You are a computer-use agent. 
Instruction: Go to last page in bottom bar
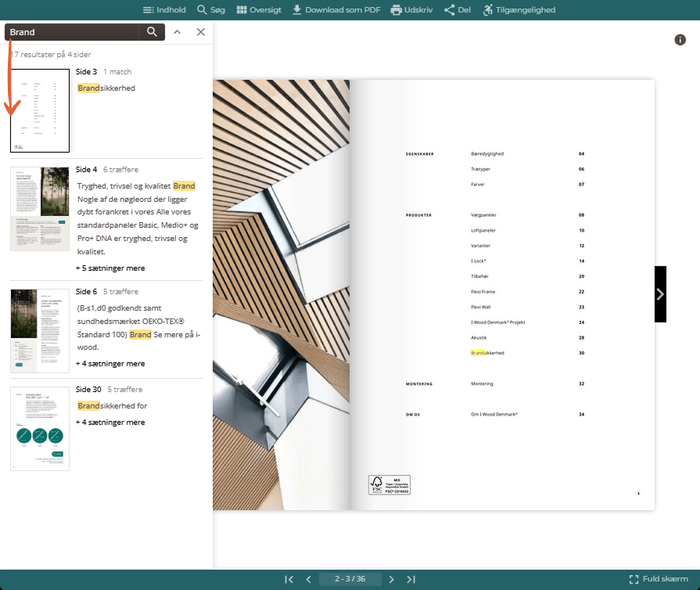click(x=411, y=579)
